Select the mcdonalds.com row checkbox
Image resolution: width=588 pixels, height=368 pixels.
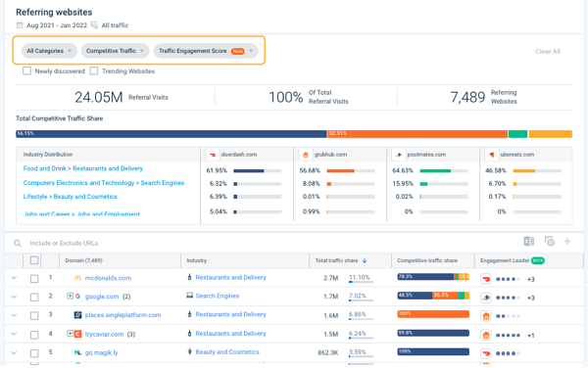click(34, 279)
